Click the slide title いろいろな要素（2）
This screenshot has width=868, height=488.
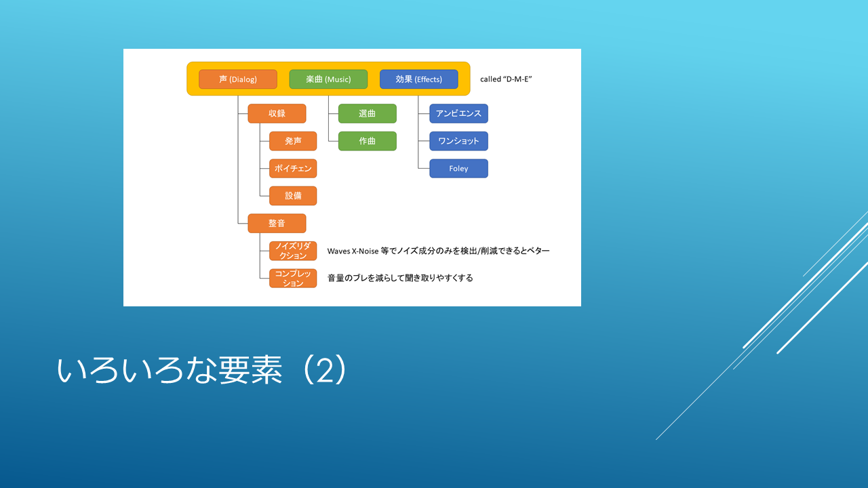[202, 371]
